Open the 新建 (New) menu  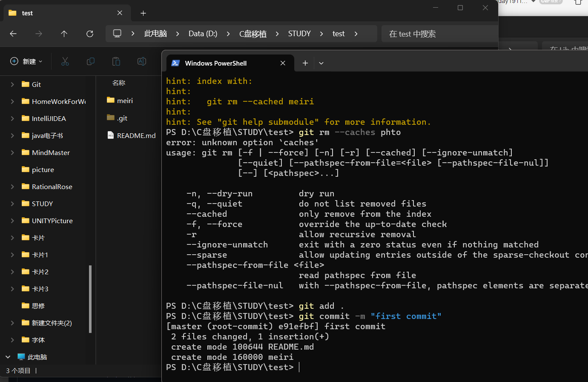(x=26, y=61)
